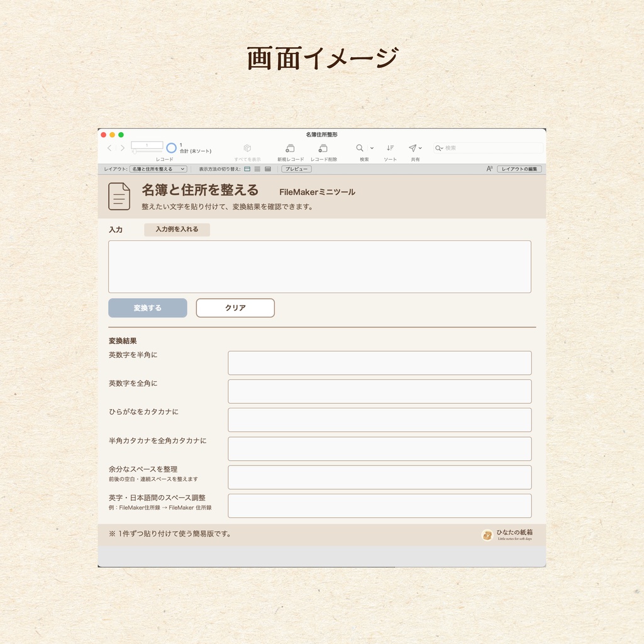The width and height of the screenshot is (644, 644).
Task: Click the 変換結果 section label
Action: click(123, 340)
